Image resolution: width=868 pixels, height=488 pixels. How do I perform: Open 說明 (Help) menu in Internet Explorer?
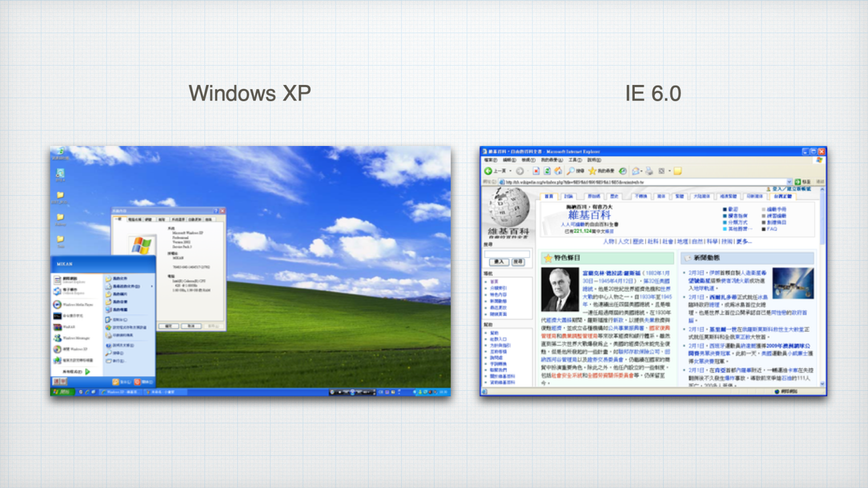tap(594, 160)
